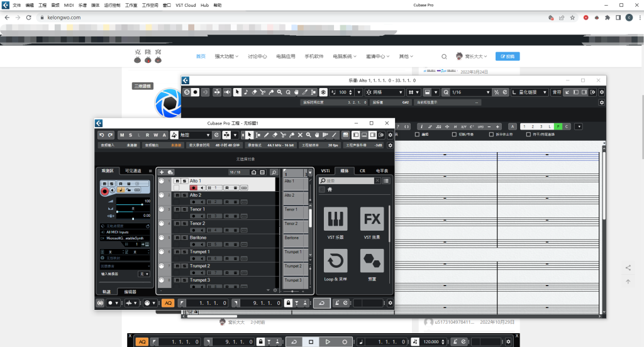Screen dimensions: 644x347
Task: Mute the Tenor 1 track
Action: pos(177,209)
